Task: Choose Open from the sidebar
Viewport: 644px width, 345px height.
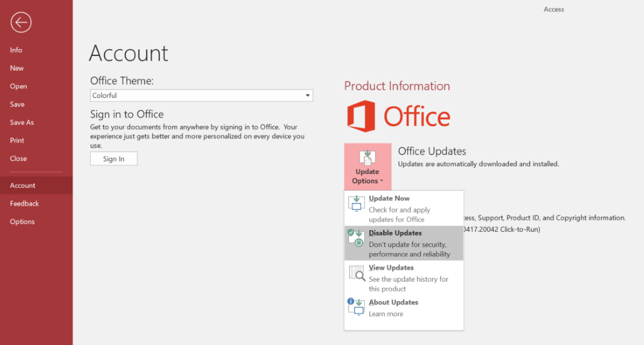Action: (18, 86)
